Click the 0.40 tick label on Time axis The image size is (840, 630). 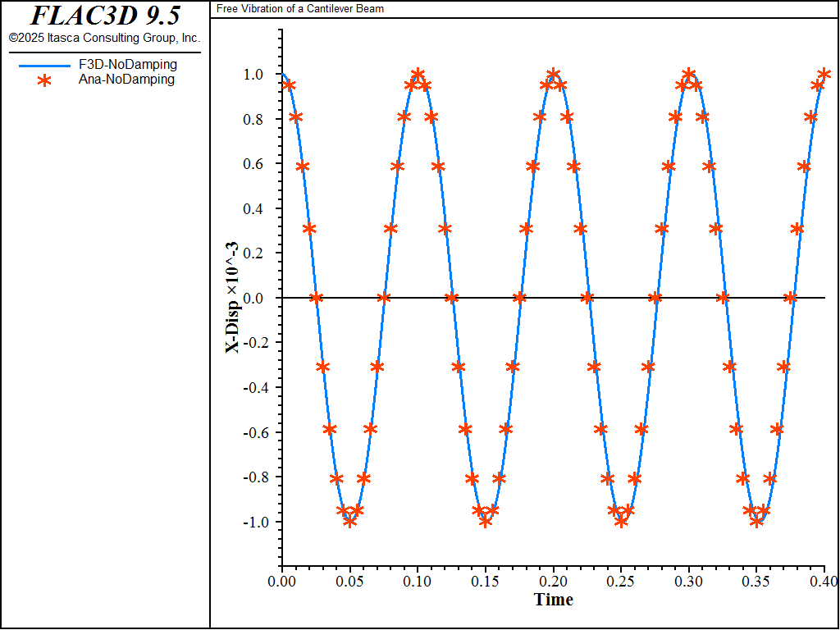pos(824,580)
